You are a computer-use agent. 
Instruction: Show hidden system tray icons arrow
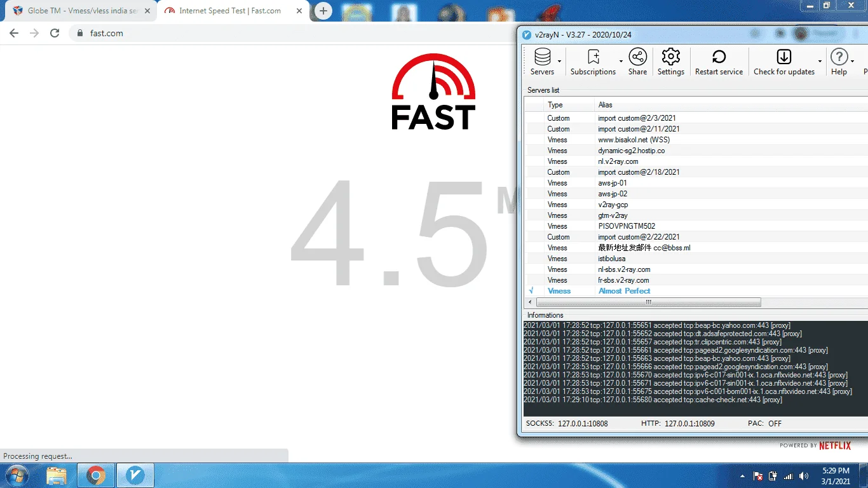[x=743, y=476]
